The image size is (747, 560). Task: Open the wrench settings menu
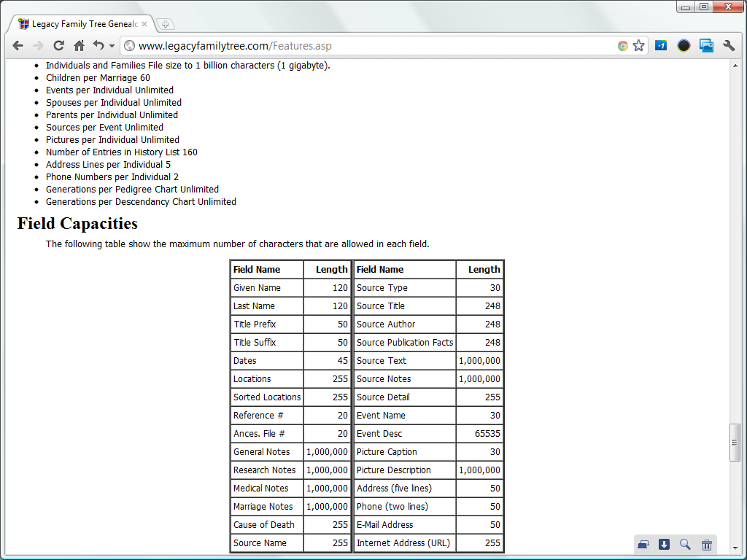(729, 46)
